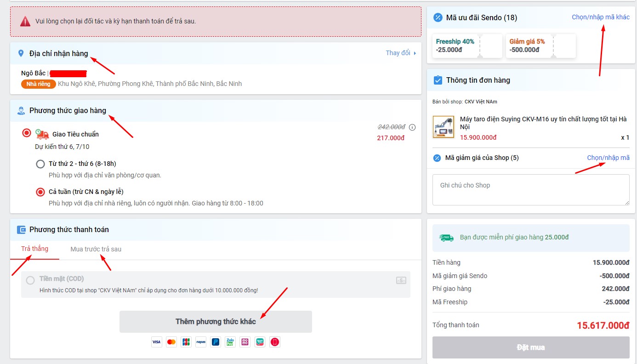This screenshot has width=637, height=364.
Task: Select the Tiền mặt (COD) radio button
Action: [30, 280]
